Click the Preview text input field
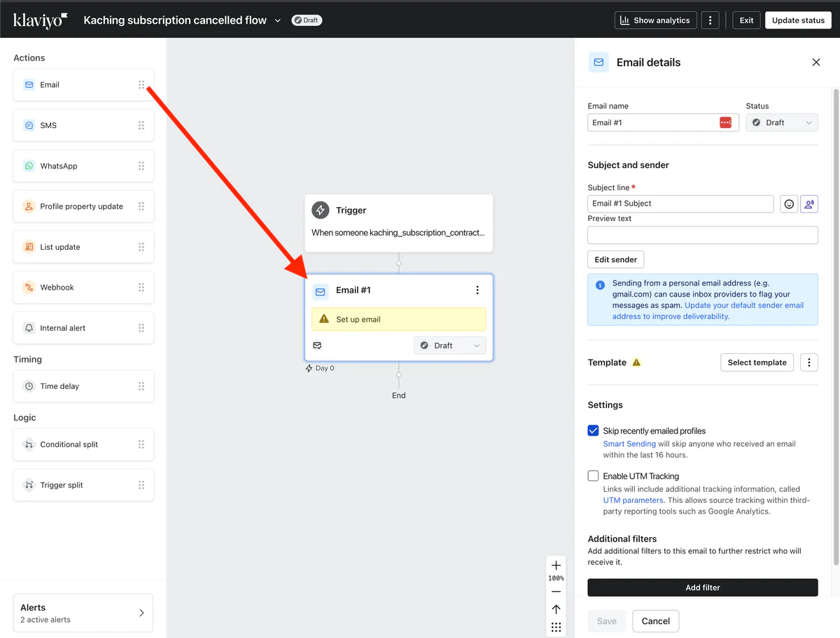Viewport: 840px width, 638px height. click(x=703, y=235)
